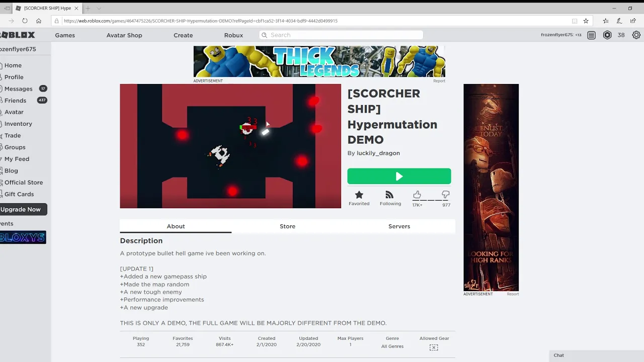644x362 pixels.
Task: Open the Create menu
Action: (x=183, y=35)
